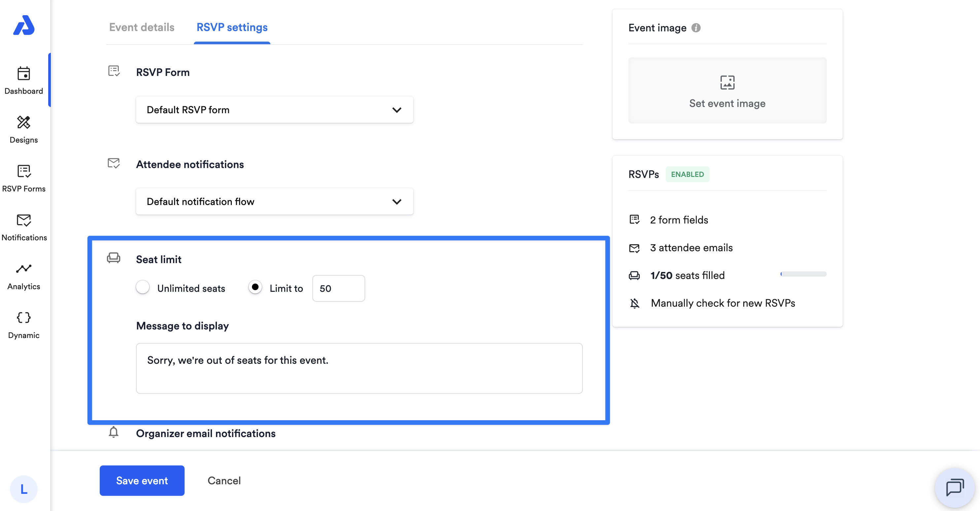The width and height of the screenshot is (980, 511).
Task: Click the info icon beside Event image
Action: tap(696, 28)
